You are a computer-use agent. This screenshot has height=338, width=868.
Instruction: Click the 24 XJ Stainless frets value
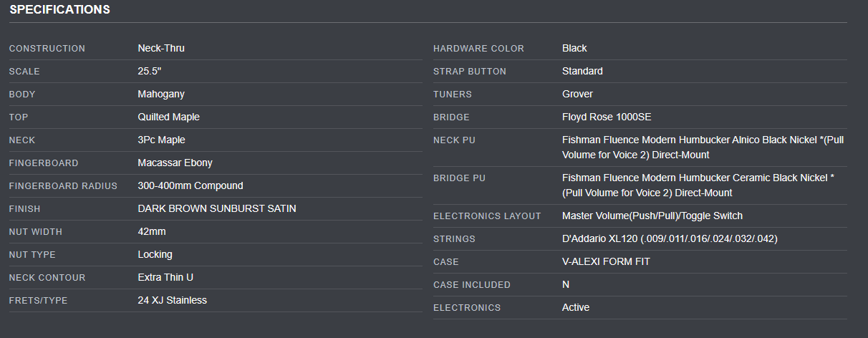pyautogui.click(x=172, y=300)
